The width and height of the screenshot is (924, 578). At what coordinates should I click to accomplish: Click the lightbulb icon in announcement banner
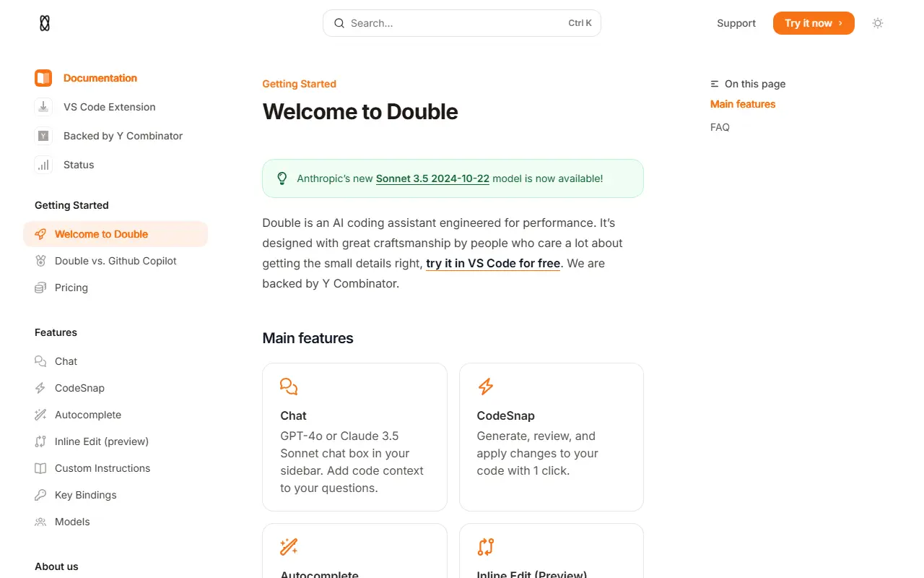282,178
